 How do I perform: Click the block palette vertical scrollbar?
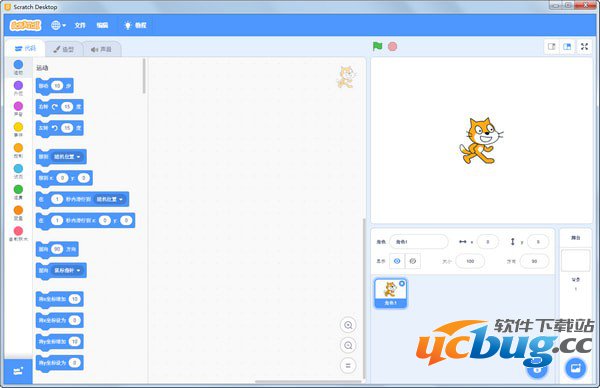[144, 76]
